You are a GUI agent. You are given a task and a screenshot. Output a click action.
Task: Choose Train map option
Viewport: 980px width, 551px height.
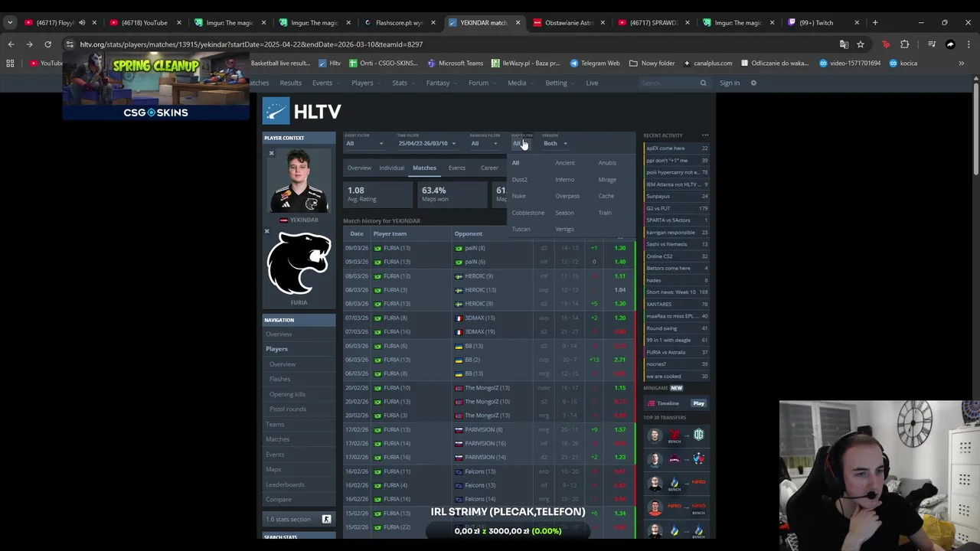tap(605, 213)
